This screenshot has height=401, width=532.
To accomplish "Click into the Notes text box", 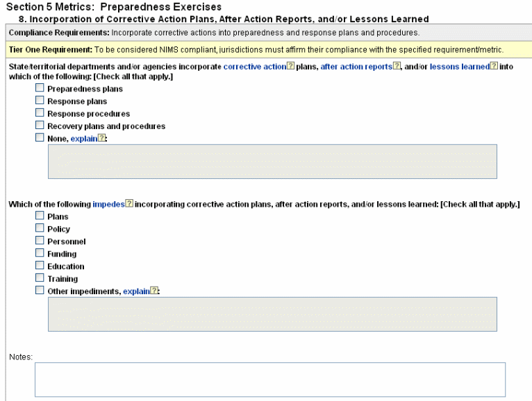I will [x=269, y=379].
